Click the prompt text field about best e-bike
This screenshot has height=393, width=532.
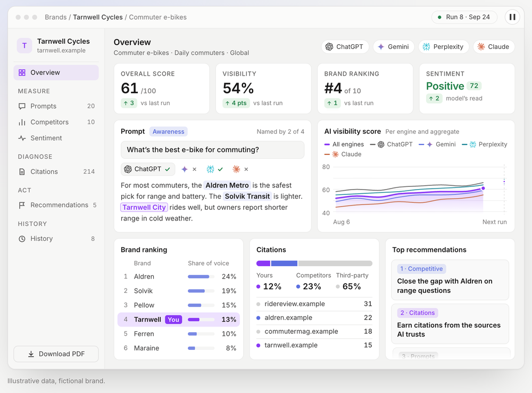[212, 150]
